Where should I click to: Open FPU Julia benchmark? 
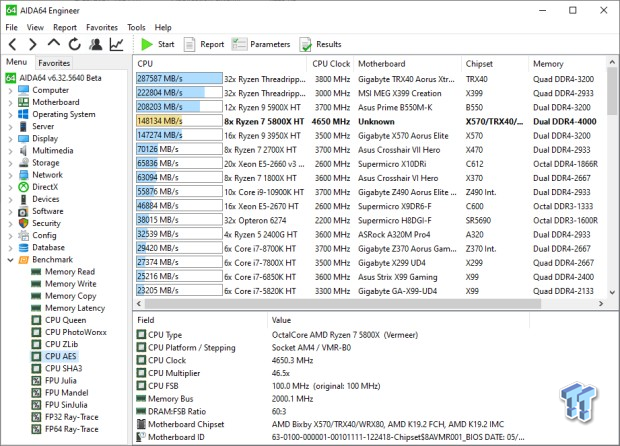tap(61, 381)
